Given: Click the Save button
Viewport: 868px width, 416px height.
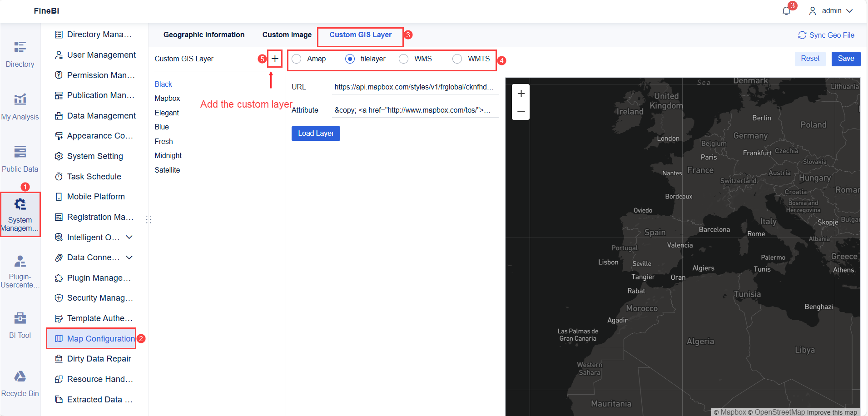Looking at the screenshot, I should [846, 59].
